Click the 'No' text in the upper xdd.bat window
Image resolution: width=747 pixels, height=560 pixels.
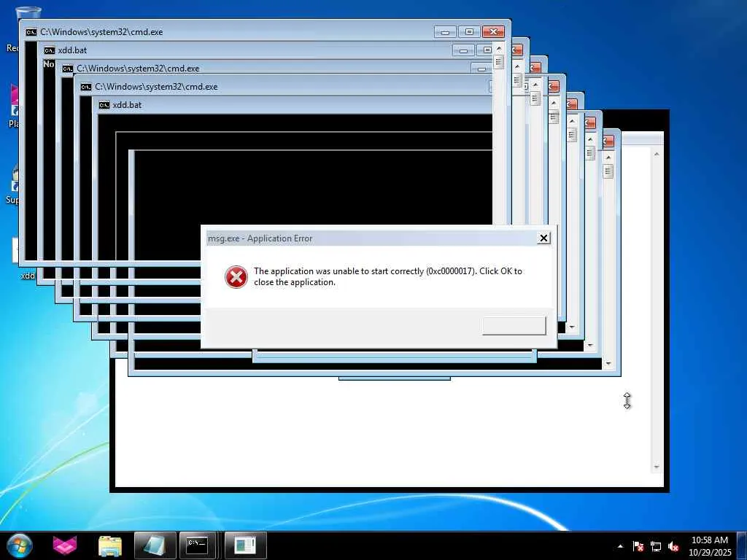pyautogui.click(x=49, y=64)
